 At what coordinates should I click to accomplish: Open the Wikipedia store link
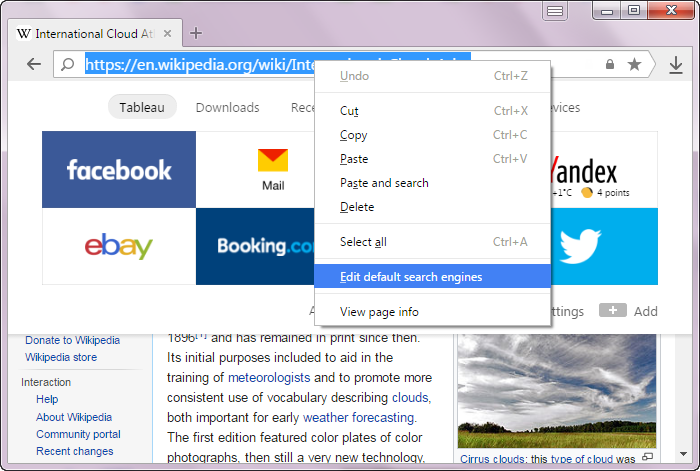pos(61,357)
